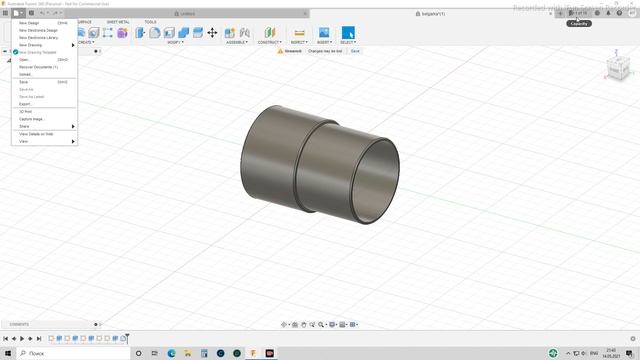Click the Insert image icon
Image resolution: width=640 pixels, height=360 pixels.
coord(324,32)
